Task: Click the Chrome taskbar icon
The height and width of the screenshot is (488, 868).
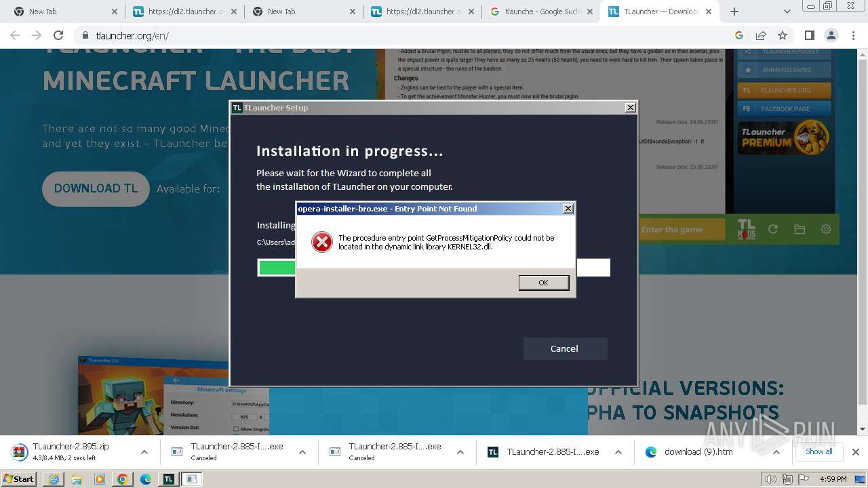Action: (122, 479)
